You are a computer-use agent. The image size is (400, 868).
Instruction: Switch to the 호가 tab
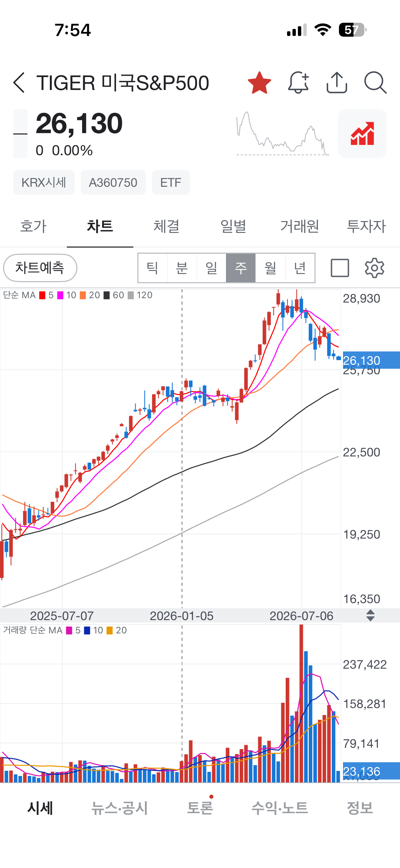pos(33,226)
